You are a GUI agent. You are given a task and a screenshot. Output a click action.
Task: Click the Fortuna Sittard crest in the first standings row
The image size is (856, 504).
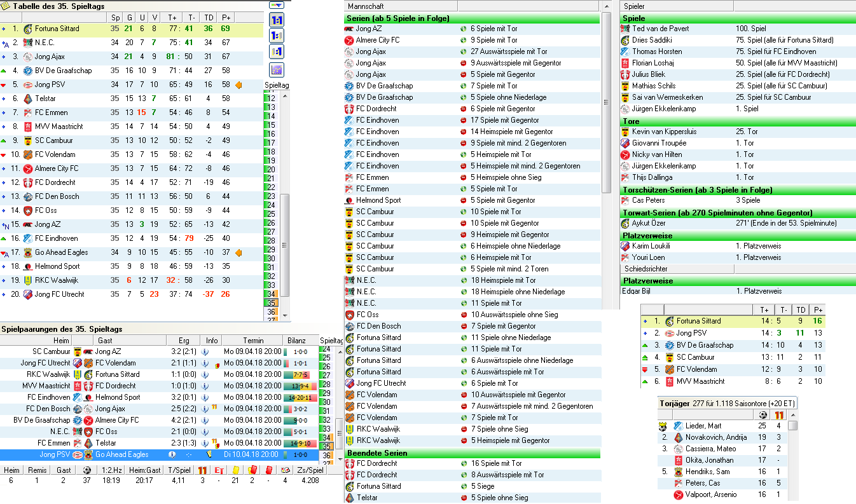point(27,29)
